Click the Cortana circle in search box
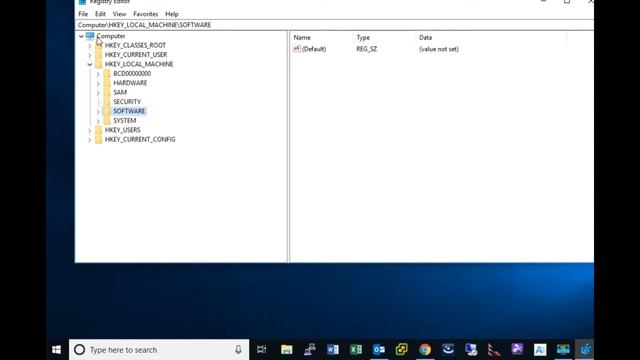This screenshot has width=640, height=360. (x=80, y=350)
